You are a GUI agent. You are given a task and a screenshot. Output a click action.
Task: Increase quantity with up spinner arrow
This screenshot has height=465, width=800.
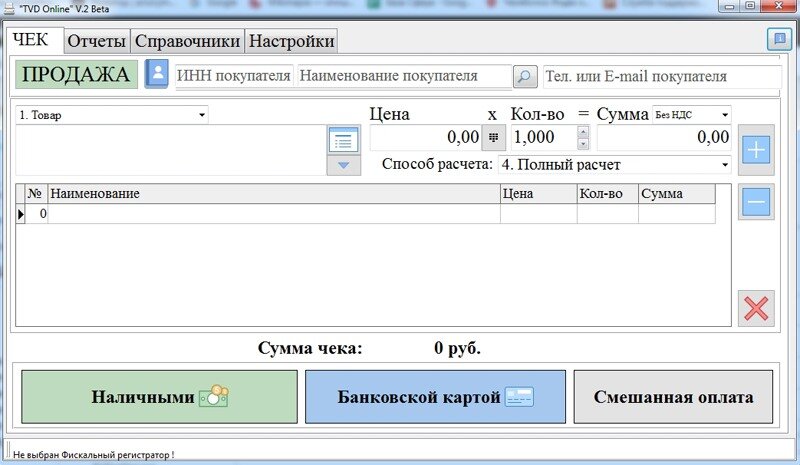[583, 132]
